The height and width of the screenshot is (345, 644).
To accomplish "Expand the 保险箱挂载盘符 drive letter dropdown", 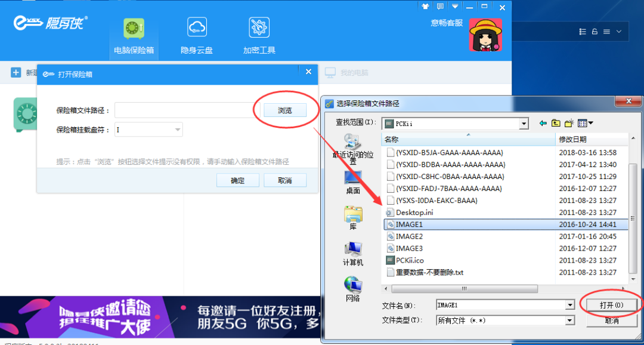I will click(x=178, y=130).
